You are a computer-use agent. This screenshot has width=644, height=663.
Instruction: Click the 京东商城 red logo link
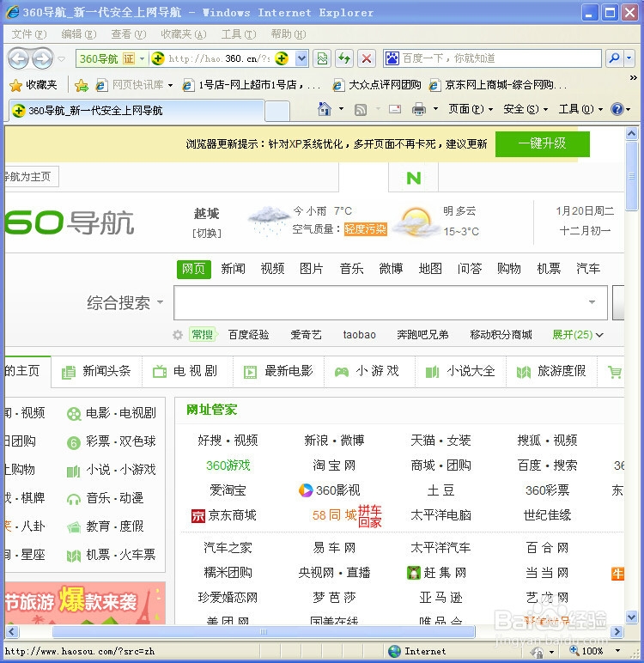pos(197,516)
